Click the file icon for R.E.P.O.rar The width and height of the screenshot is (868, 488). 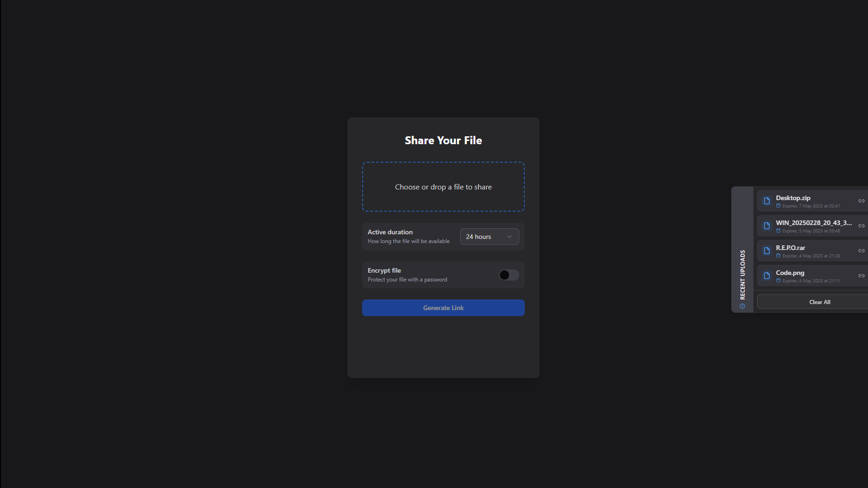[x=766, y=251]
